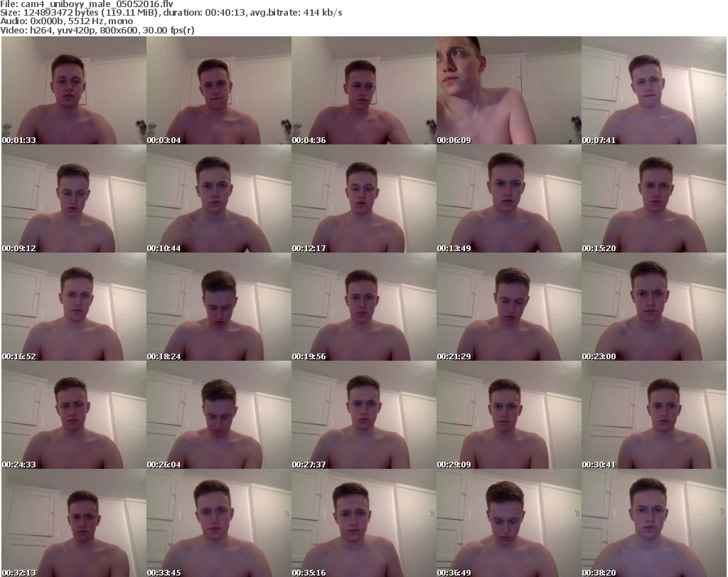Open the thumbnail stamped 00:21:29
The width and height of the screenshot is (728, 577).
(509, 307)
